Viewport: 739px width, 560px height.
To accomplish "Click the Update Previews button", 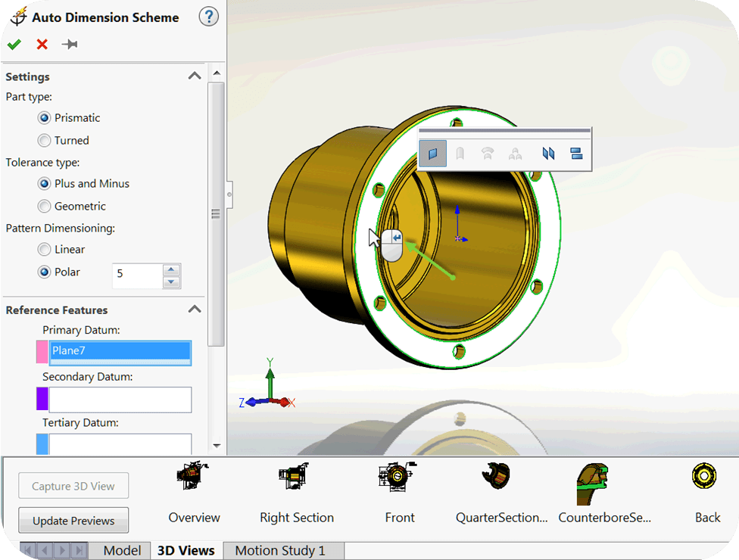I will pyautogui.click(x=73, y=521).
